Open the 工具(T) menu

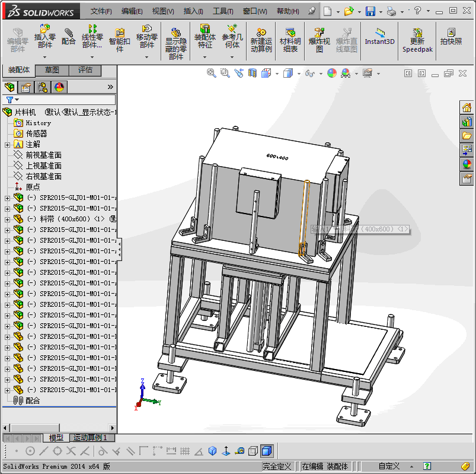pyautogui.click(x=223, y=11)
